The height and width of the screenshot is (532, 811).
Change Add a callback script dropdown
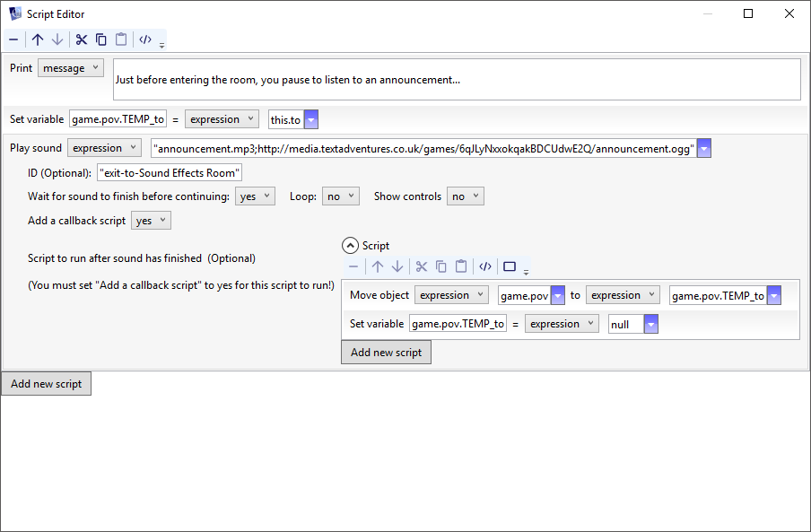pyautogui.click(x=151, y=221)
